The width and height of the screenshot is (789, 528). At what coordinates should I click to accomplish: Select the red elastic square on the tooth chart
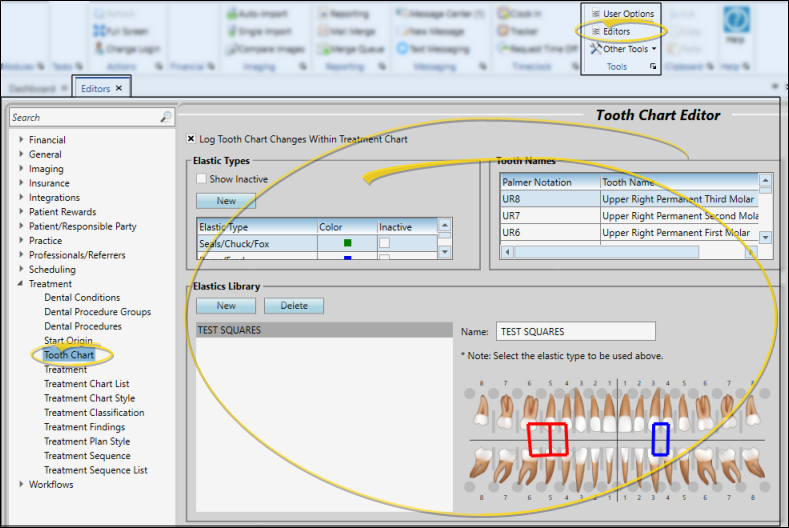tap(548, 439)
